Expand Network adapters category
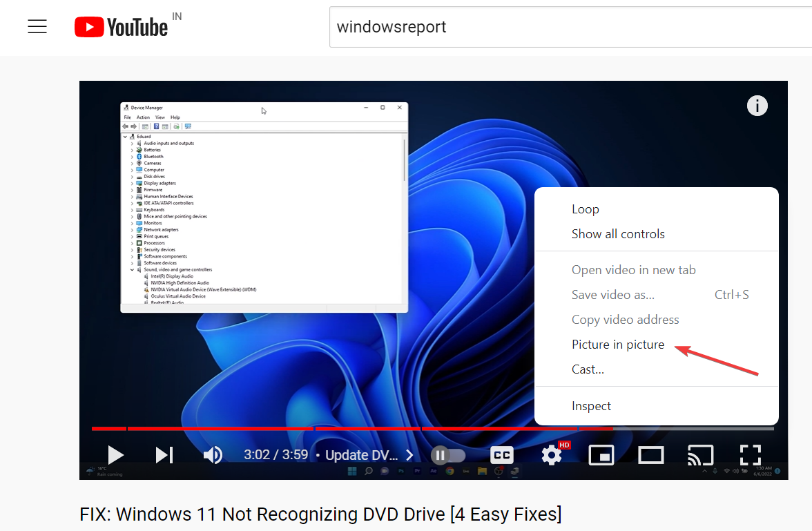This screenshot has width=812, height=531. point(132,229)
